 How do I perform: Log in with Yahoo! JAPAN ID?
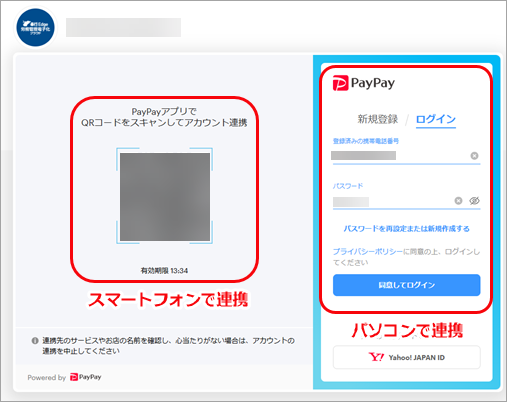[406, 357]
